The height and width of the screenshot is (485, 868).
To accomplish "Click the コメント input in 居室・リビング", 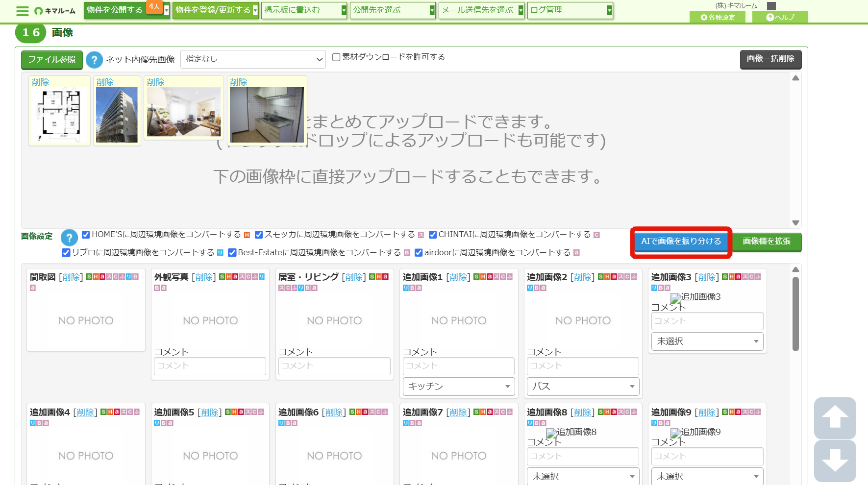I will point(334,366).
